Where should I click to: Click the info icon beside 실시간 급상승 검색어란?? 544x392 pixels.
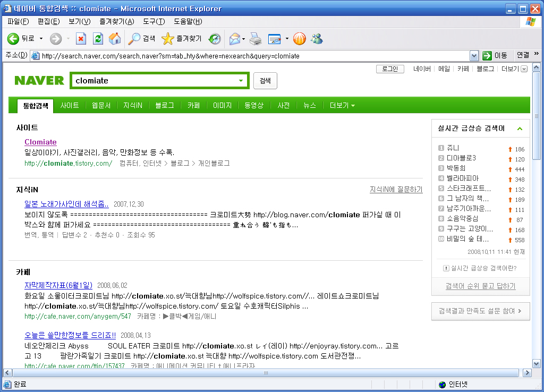(446, 268)
